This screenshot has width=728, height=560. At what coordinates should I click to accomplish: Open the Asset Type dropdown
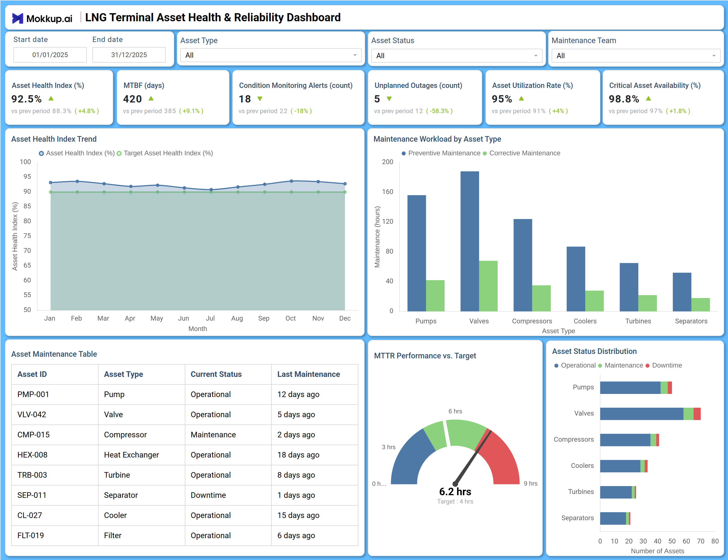[271, 55]
